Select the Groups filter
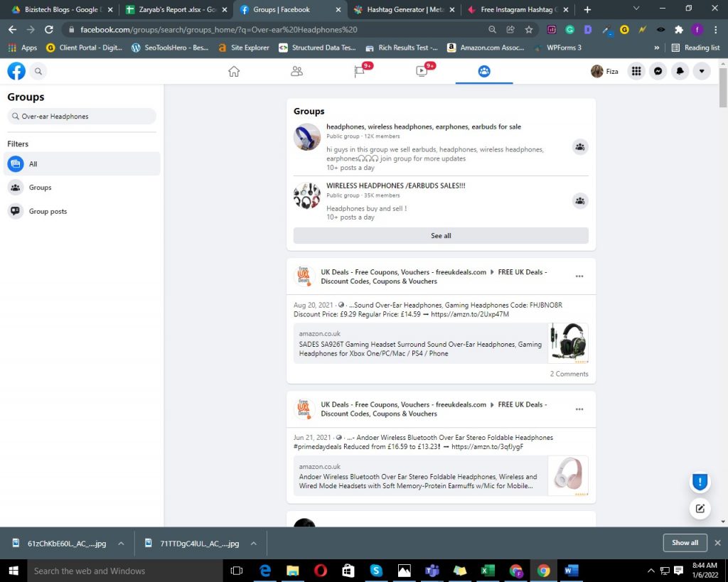 (82, 188)
